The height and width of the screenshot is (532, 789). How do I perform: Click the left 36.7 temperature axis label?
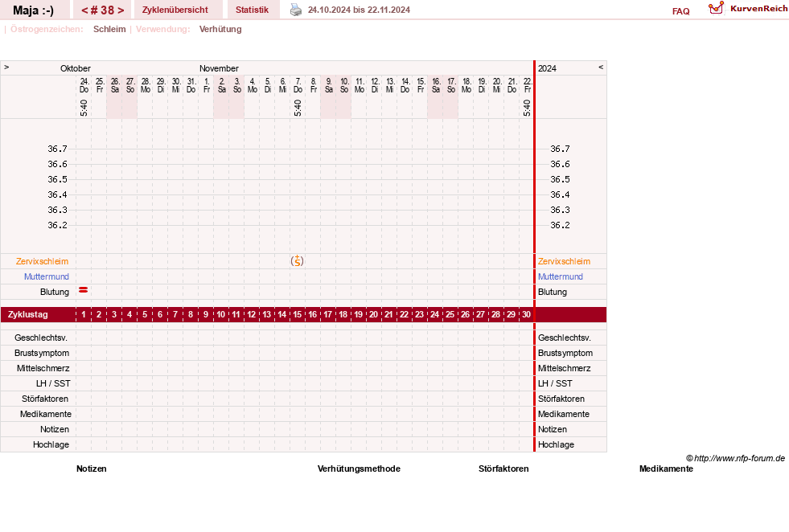[x=57, y=149]
